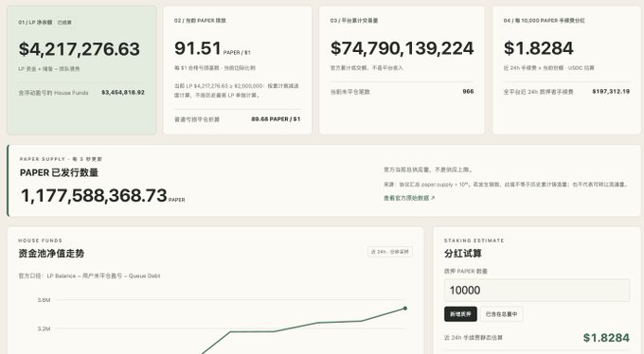
Task: Click the 91.51 PAPER emission value
Action: click(x=198, y=48)
